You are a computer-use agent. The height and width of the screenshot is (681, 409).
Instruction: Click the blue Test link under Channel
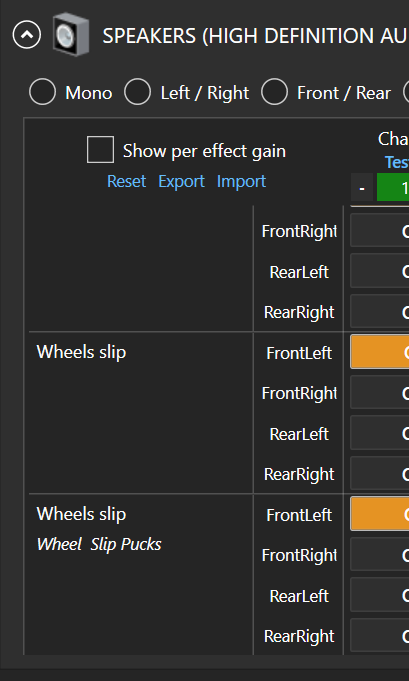(397, 162)
